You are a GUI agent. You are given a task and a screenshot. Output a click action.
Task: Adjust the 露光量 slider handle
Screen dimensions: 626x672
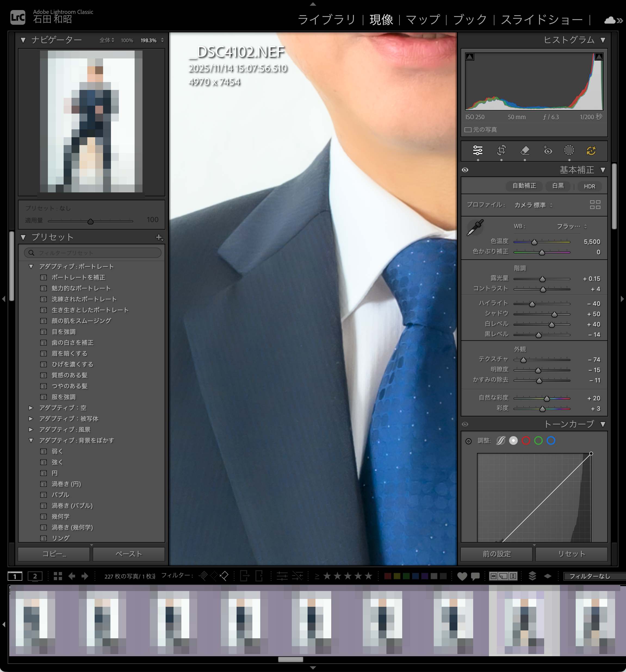(x=543, y=279)
